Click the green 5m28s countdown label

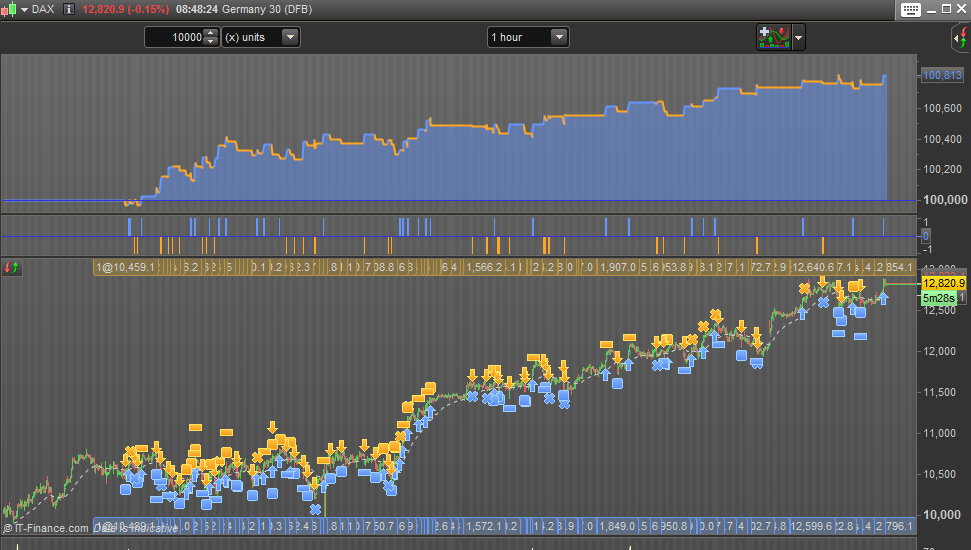click(939, 298)
